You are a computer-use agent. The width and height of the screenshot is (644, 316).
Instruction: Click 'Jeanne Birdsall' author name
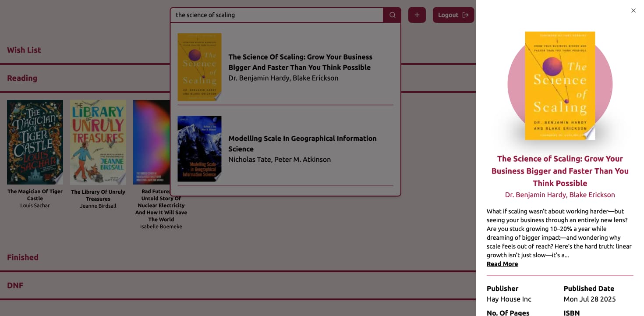click(98, 206)
